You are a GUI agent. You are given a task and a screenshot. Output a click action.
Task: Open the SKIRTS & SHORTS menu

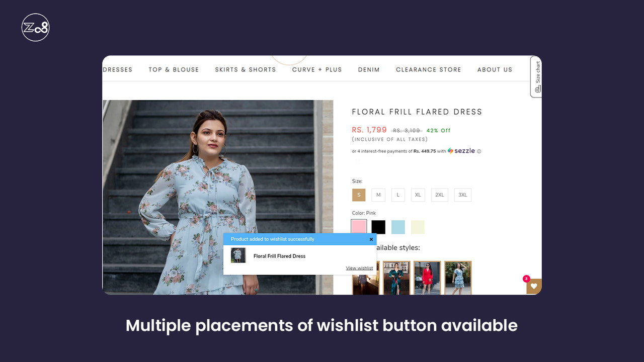[246, 69]
